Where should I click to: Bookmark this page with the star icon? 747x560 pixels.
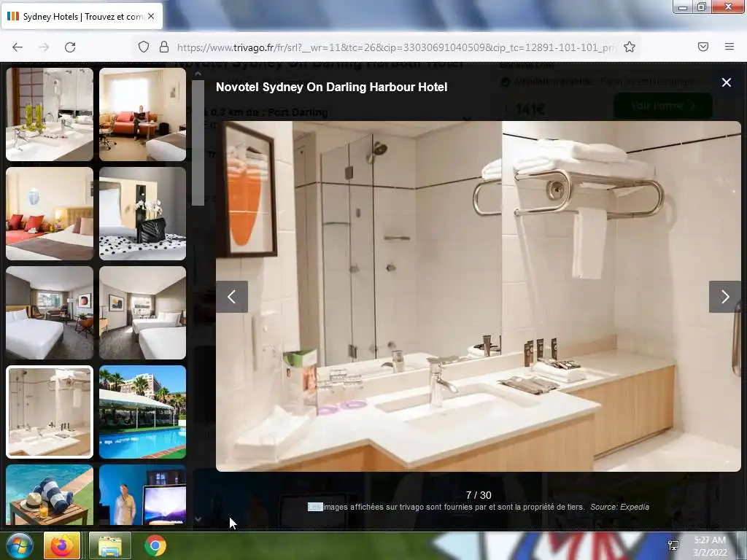(630, 47)
